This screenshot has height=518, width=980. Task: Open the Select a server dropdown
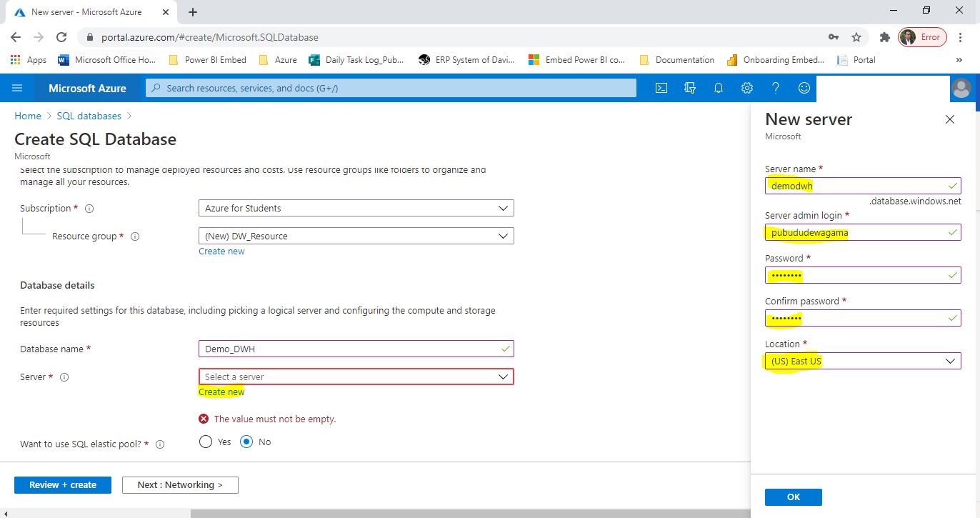click(x=356, y=377)
